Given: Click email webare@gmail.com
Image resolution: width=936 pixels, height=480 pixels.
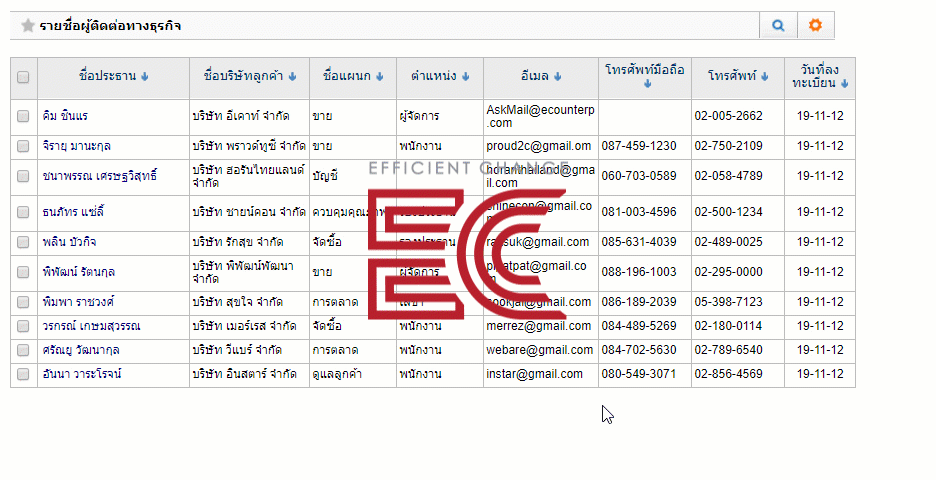Looking at the screenshot, I should click(540, 350).
